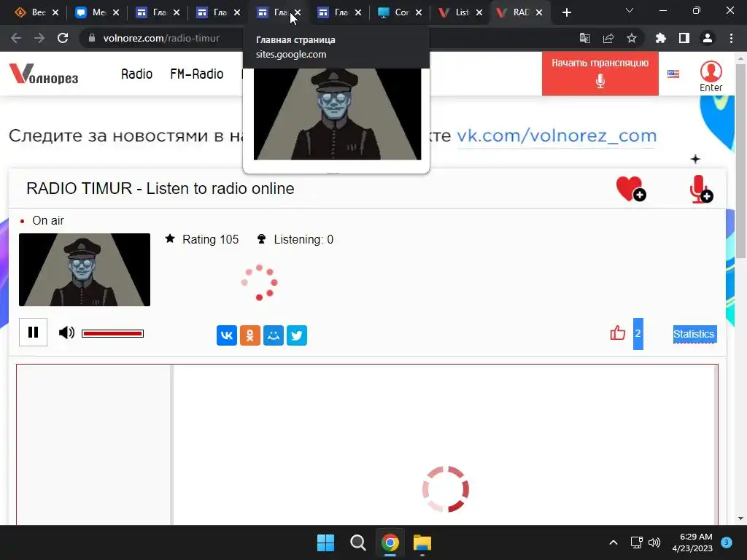The image size is (747, 560).
Task: Open browser Extensions puzzle icon
Action: pyautogui.click(x=661, y=38)
